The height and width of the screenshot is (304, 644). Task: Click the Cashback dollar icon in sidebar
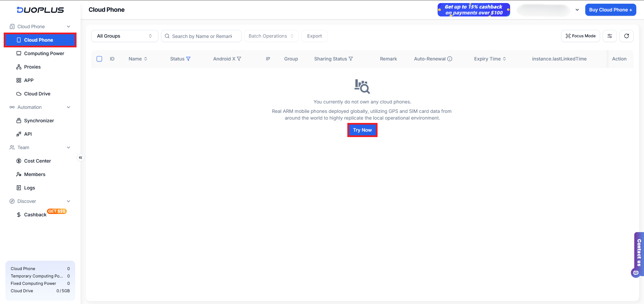19,215
